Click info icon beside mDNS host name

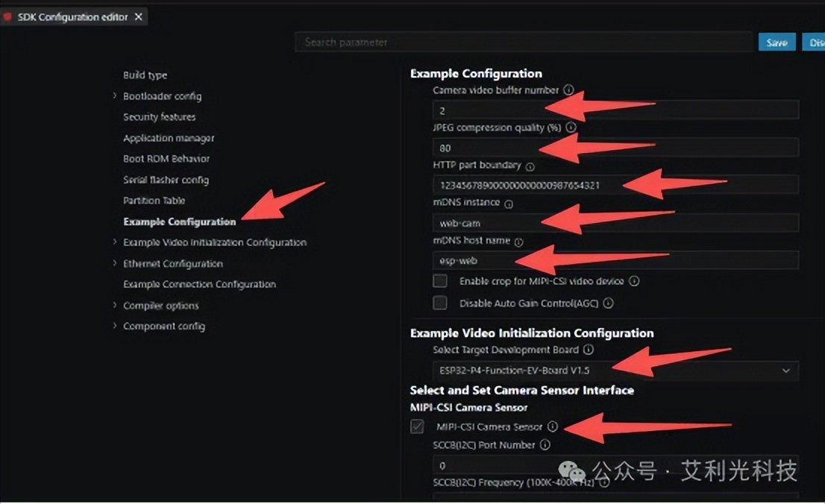(518, 242)
